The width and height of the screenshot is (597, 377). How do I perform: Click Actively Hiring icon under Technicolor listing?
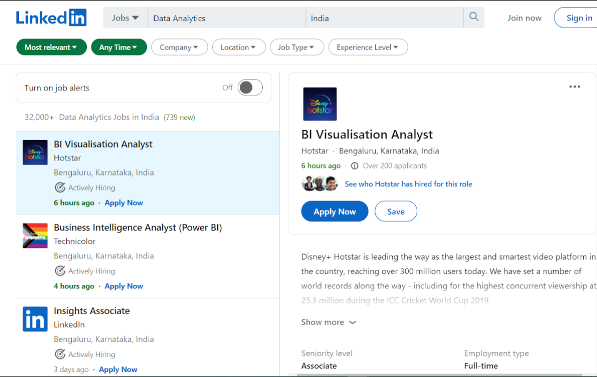pyautogui.click(x=60, y=271)
